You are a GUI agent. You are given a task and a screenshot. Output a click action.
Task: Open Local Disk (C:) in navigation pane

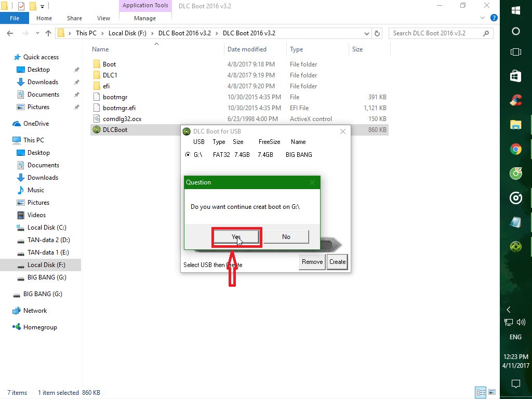point(47,228)
